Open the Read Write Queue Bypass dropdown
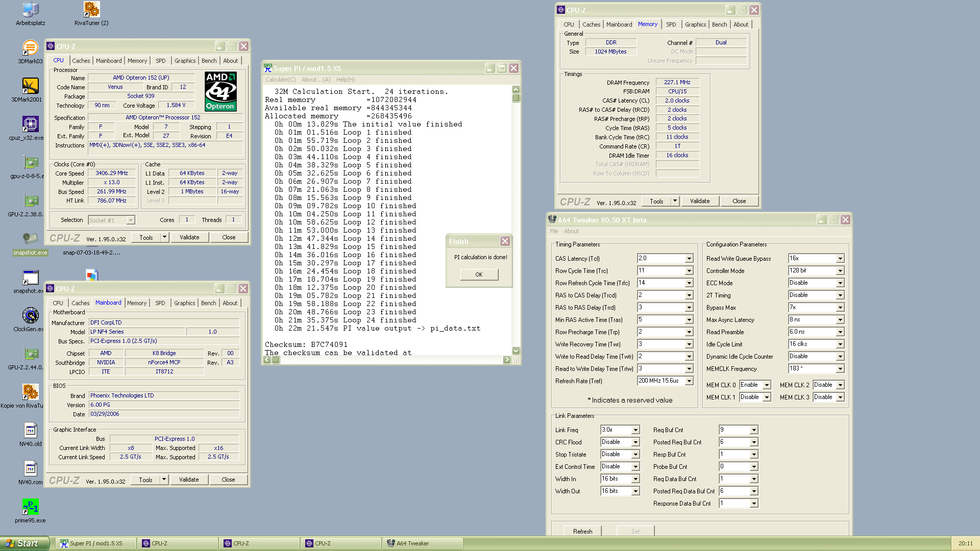The height and width of the screenshot is (551, 980). (x=840, y=259)
